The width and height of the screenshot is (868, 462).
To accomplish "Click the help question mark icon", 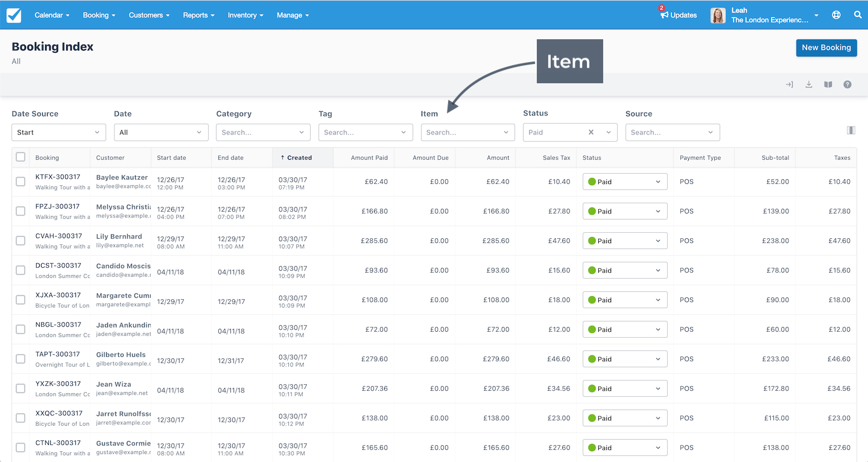I will click(847, 84).
